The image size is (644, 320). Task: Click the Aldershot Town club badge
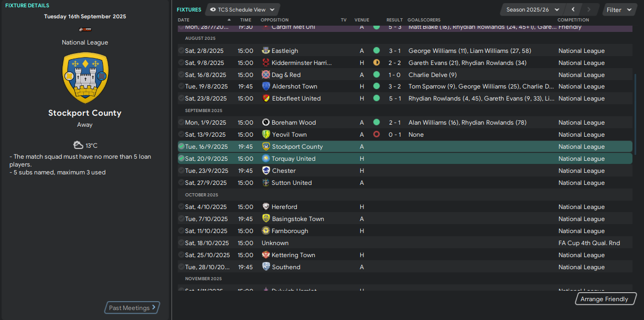point(266,86)
